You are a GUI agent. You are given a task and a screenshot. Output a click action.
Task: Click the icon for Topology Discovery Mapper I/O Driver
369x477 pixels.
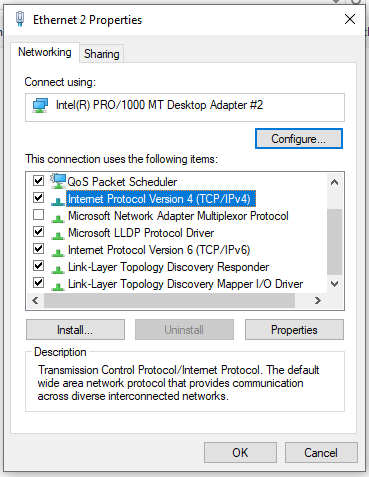58,286
